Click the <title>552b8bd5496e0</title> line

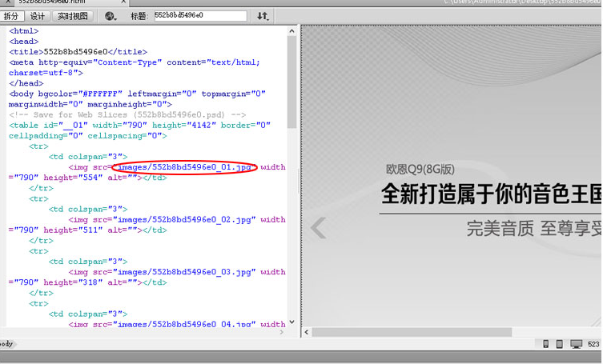tap(78, 52)
